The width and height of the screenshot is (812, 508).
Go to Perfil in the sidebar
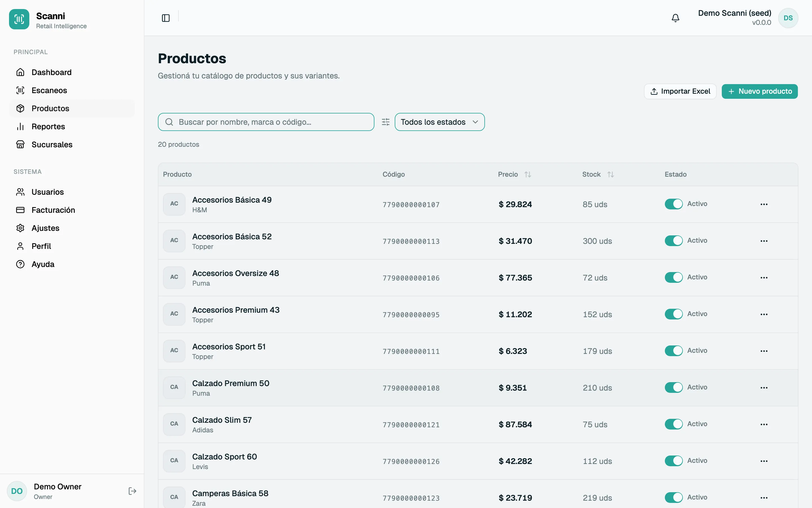coord(72,246)
